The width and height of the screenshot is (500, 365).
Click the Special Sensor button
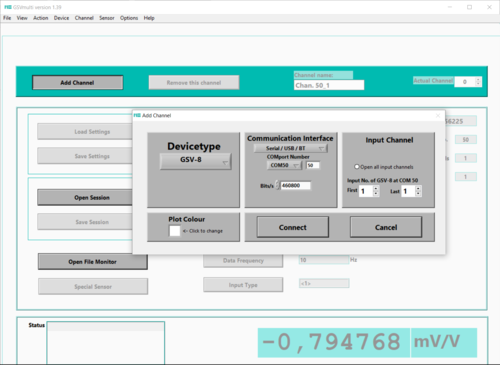pyautogui.click(x=93, y=286)
